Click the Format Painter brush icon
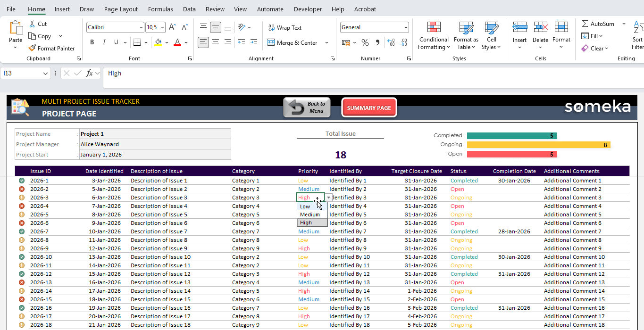The height and width of the screenshot is (330, 644). click(32, 48)
